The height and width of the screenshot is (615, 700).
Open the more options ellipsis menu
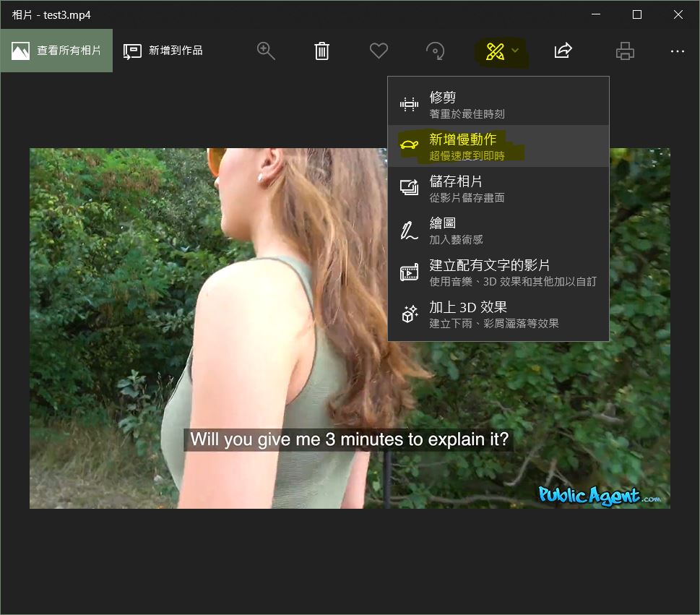pyautogui.click(x=677, y=51)
